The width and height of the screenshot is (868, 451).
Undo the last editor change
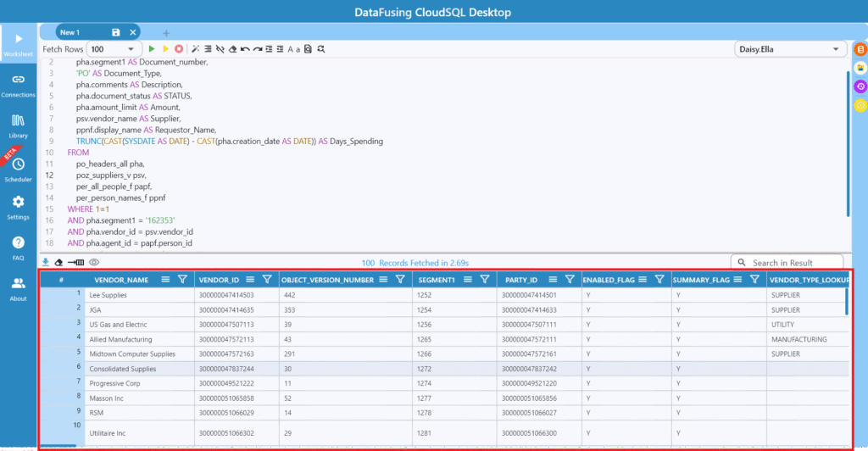[245, 49]
